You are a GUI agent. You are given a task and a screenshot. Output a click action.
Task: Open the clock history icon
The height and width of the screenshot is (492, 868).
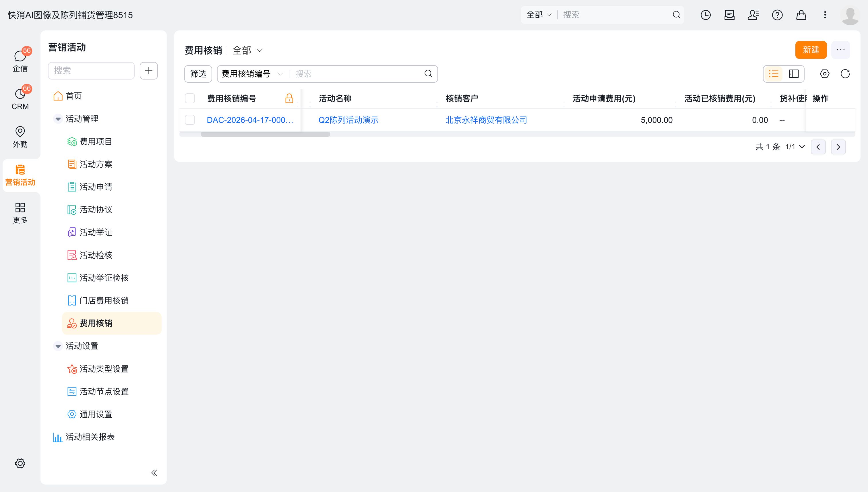tap(706, 15)
